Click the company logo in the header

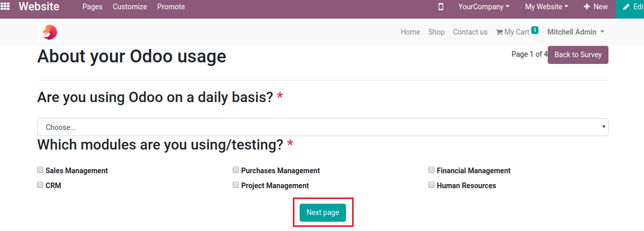(x=50, y=32)
